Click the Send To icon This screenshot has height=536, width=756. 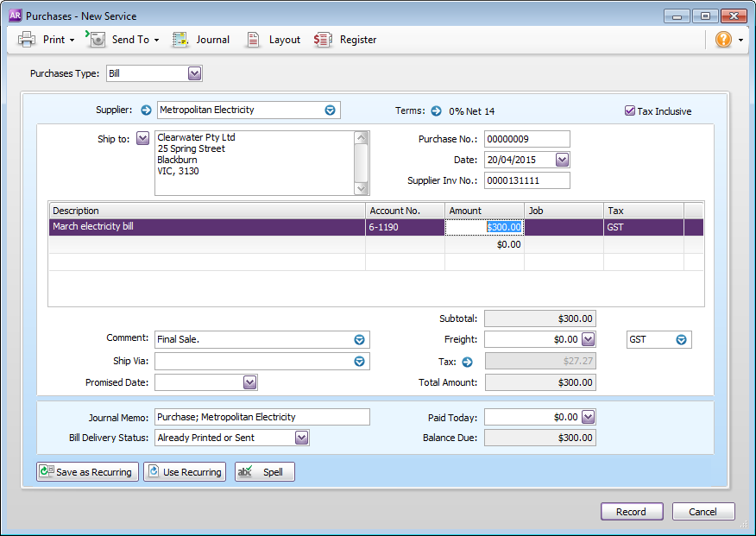click(x=96, y=39)
